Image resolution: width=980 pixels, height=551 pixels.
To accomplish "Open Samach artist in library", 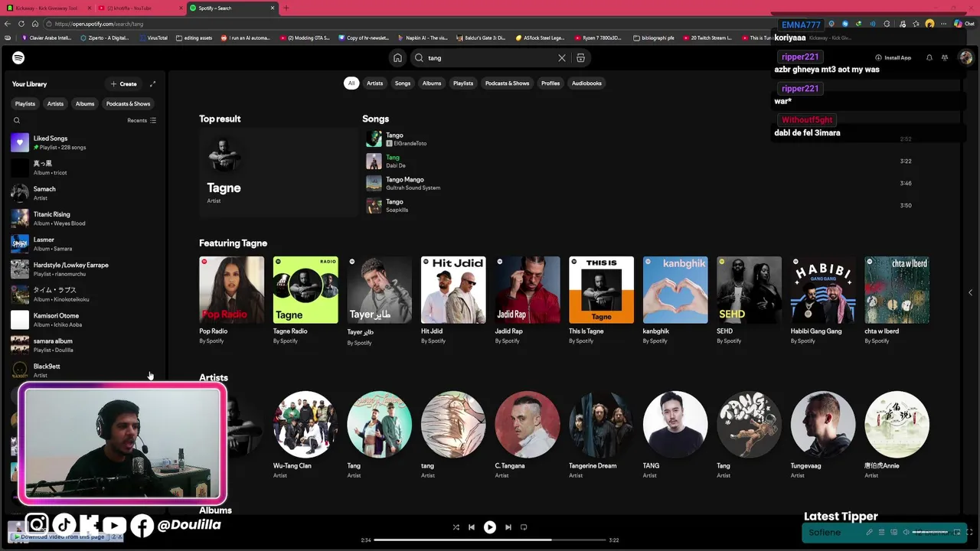I will pyautogui.click(x=84, y=193).
